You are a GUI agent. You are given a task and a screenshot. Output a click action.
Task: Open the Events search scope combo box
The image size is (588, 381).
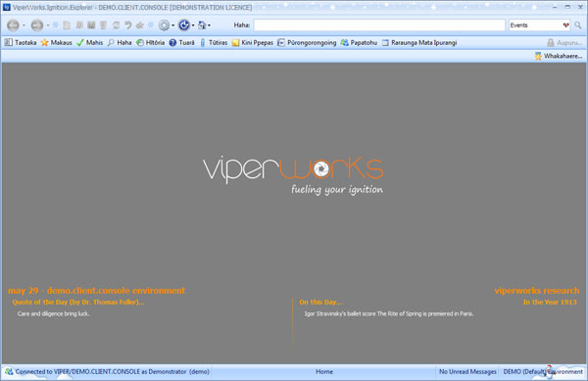pyautogui.click(x=539, y=25)
